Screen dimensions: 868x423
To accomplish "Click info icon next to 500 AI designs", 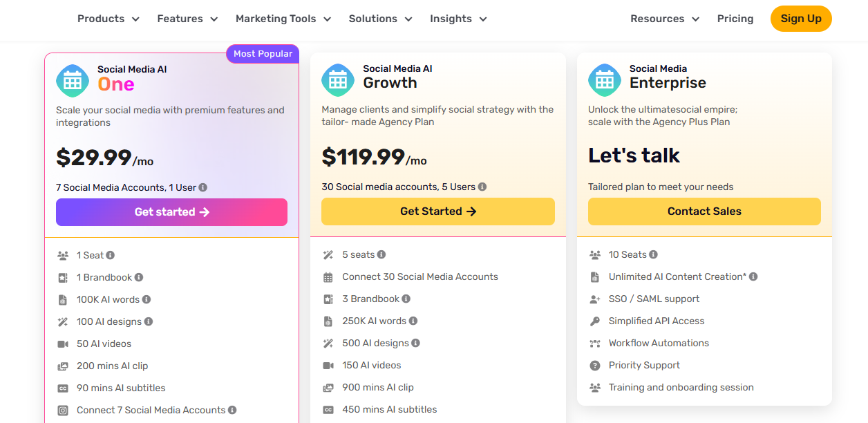I will coord(416,343).
